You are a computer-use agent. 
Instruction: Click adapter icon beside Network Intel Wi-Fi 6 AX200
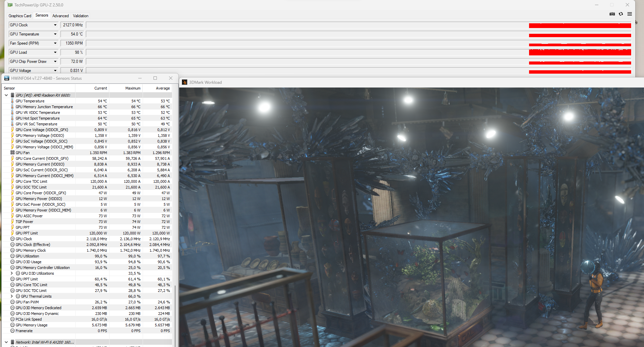(x=13, y=342)
